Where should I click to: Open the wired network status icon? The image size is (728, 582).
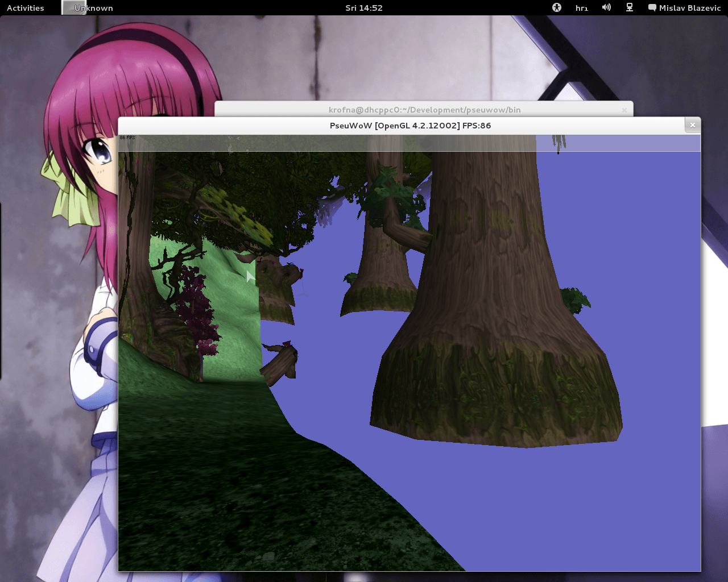point(630,8)
